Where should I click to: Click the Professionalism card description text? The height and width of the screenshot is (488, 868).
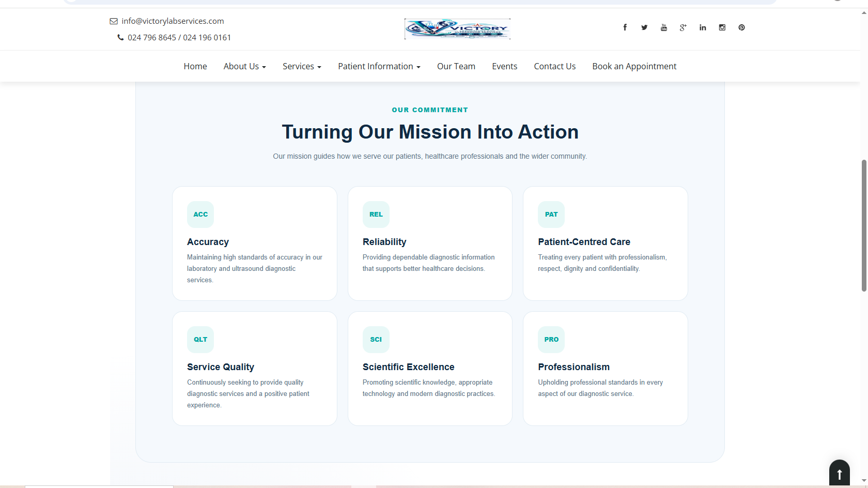click(x=600, y=388)
